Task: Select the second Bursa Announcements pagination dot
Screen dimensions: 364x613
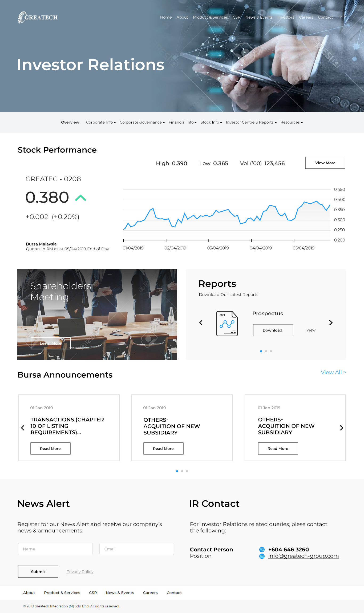Action: point(182,471)
